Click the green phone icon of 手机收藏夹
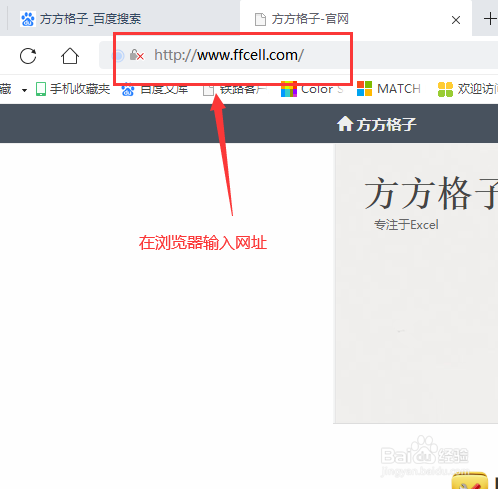The height and width of the screenshot is (489, 498). [41, 89]
